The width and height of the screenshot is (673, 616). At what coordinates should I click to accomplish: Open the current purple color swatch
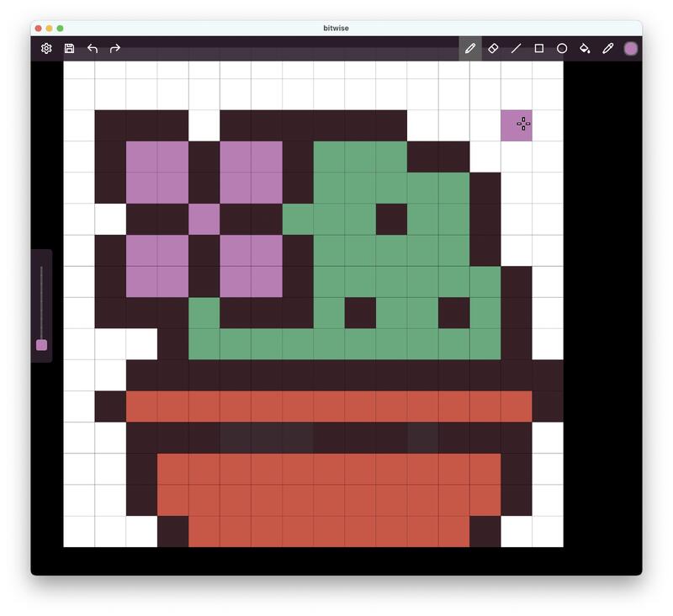[x=631, y=49]
